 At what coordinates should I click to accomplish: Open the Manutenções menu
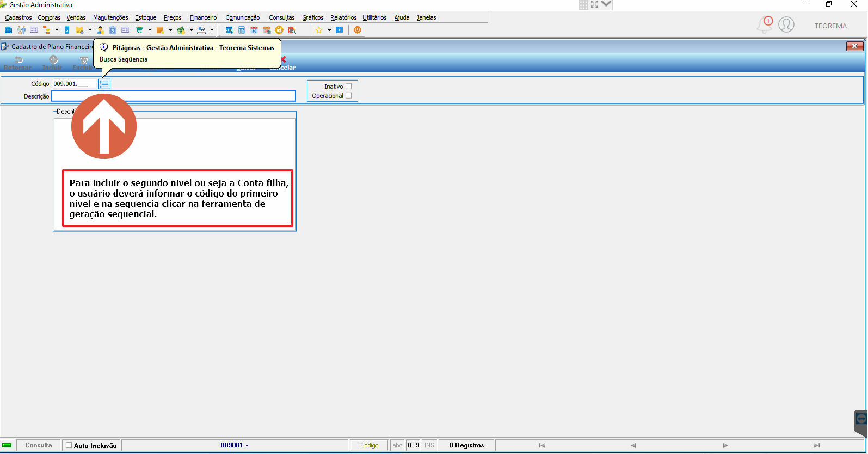110,17
